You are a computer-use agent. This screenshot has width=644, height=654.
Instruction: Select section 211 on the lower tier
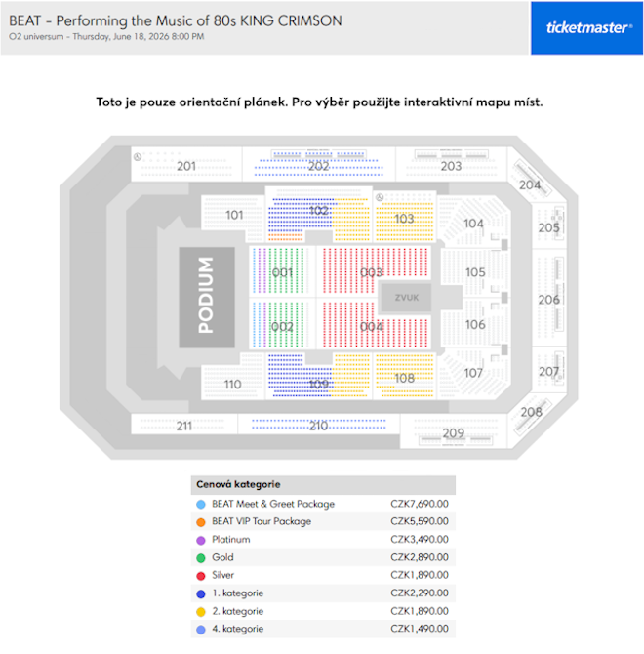[184, 426]
